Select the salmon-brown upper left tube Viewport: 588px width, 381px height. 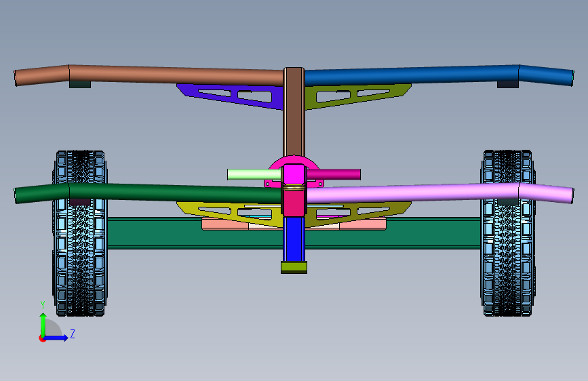coord(150,75)
